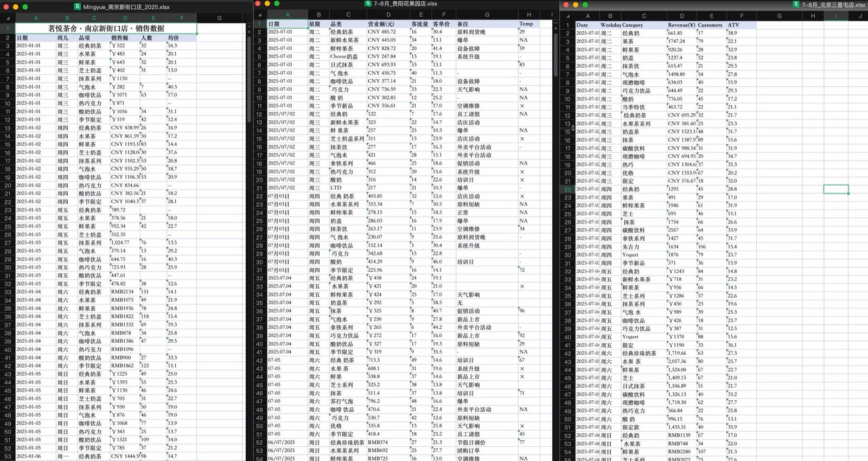Viewport: 868px width, 461px height.
Task: Minimize the 南京新街口店 workbook window
Action: pos(16,7)
